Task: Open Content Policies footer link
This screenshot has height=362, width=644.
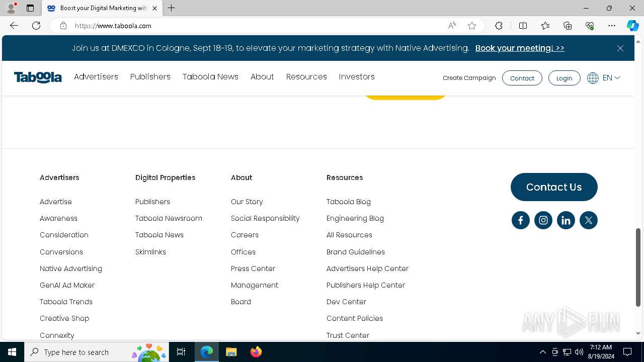Action: point(354,318)
